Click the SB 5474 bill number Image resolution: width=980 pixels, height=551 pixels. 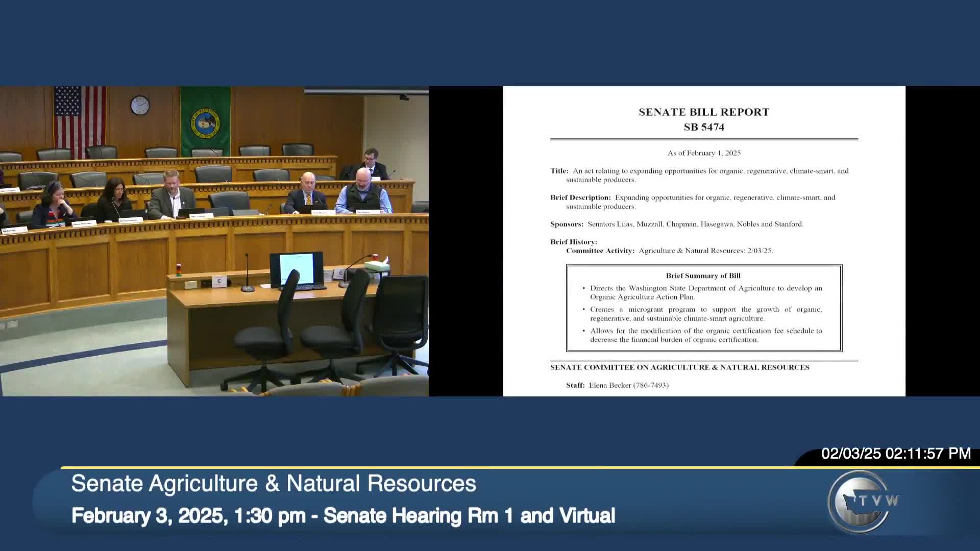tap(704, 127)
